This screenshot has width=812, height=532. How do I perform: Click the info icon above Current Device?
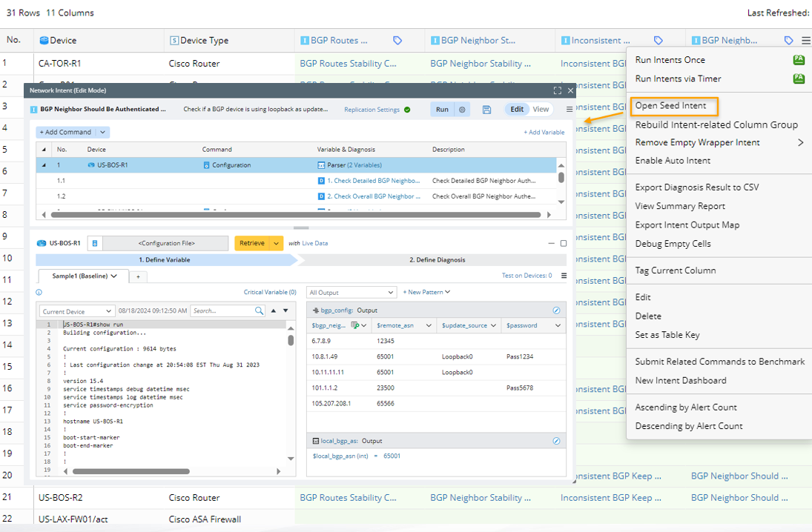click(x=40, y=293)
